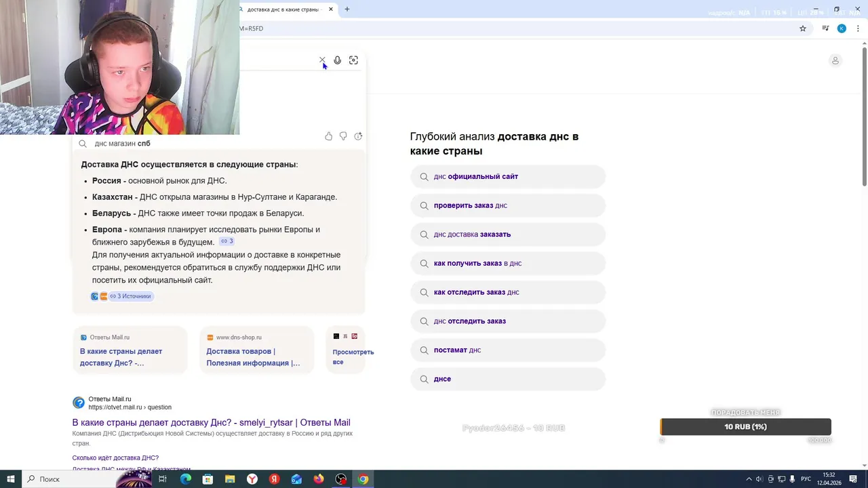This screenshot has width=868, height=488.
Task: Open Chrome media controls icon
Action: (825, 28)
